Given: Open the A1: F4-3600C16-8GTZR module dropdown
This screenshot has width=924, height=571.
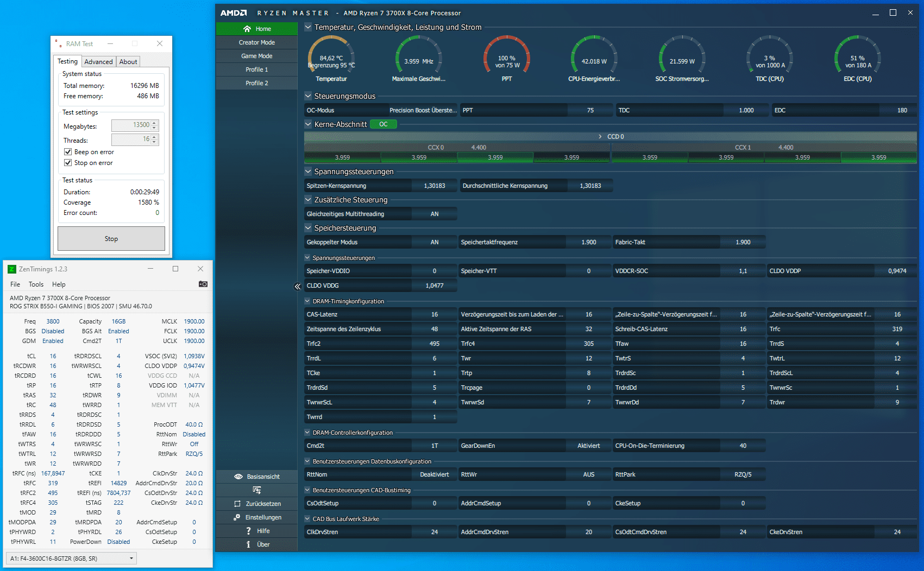Looking at the screenshot, I should tap(71, 558).
